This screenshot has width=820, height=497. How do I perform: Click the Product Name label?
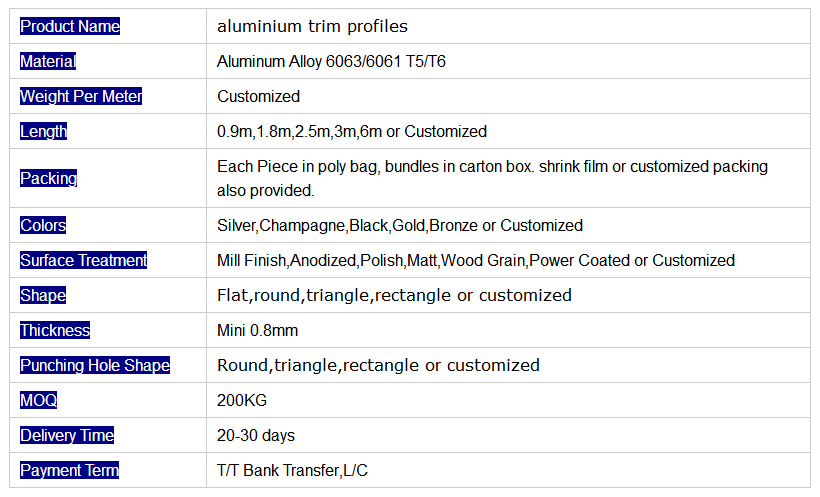(70, 26)
